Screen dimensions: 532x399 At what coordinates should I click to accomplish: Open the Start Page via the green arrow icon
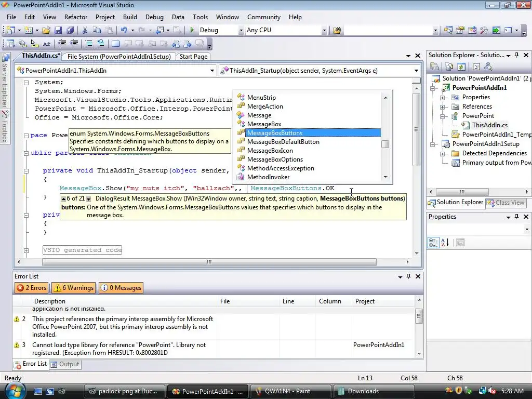click(x=496, y=30)
